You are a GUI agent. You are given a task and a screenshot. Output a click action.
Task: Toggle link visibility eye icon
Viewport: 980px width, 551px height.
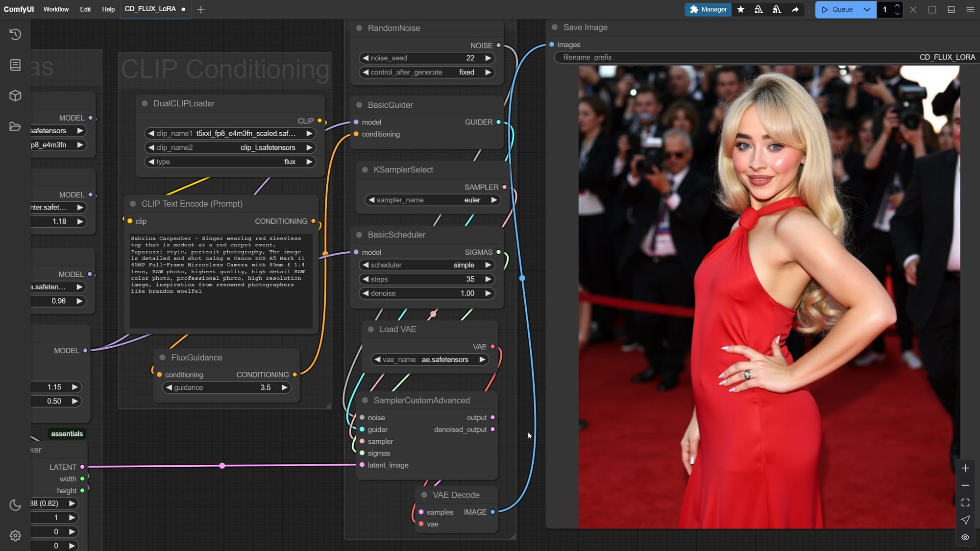[965, 537]
